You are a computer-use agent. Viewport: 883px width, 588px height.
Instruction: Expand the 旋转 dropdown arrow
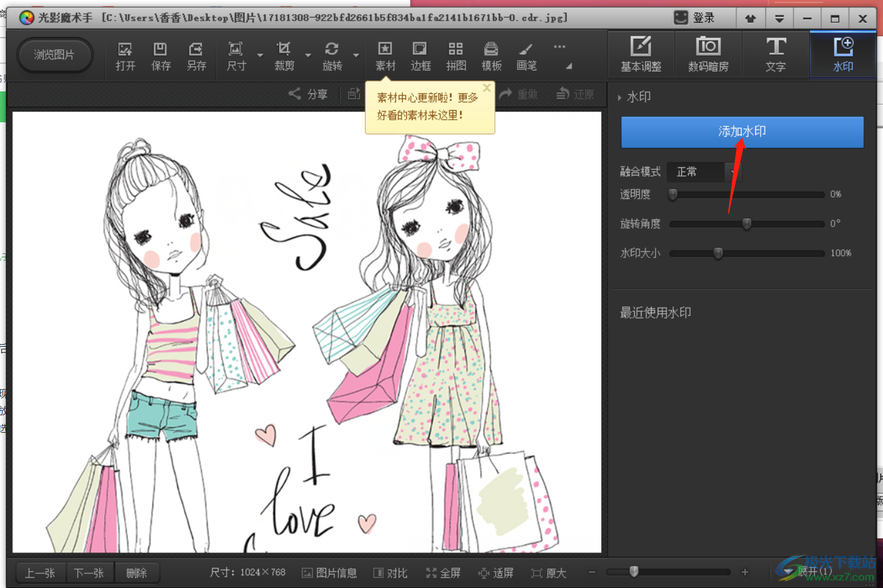356,56
